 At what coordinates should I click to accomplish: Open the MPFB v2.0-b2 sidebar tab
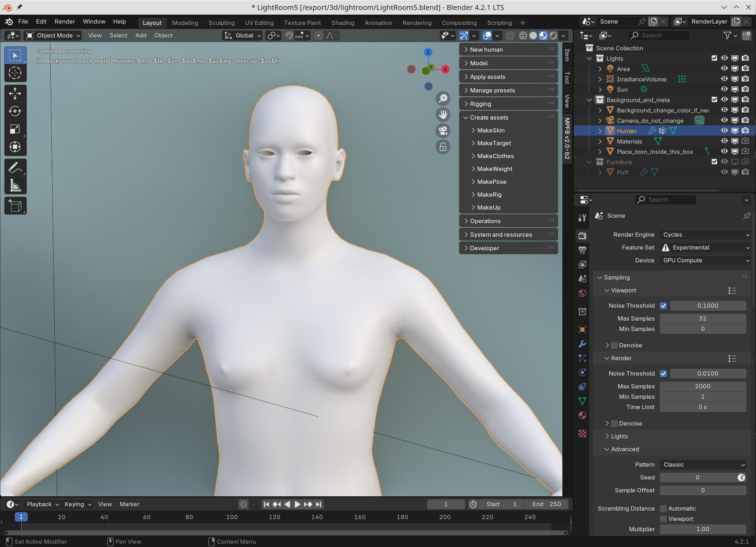pos(567,139)
